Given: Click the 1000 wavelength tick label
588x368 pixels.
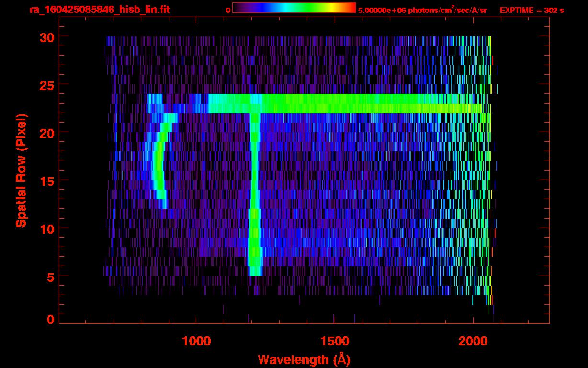Looking at the screenshot, I should tap(196, 341).
